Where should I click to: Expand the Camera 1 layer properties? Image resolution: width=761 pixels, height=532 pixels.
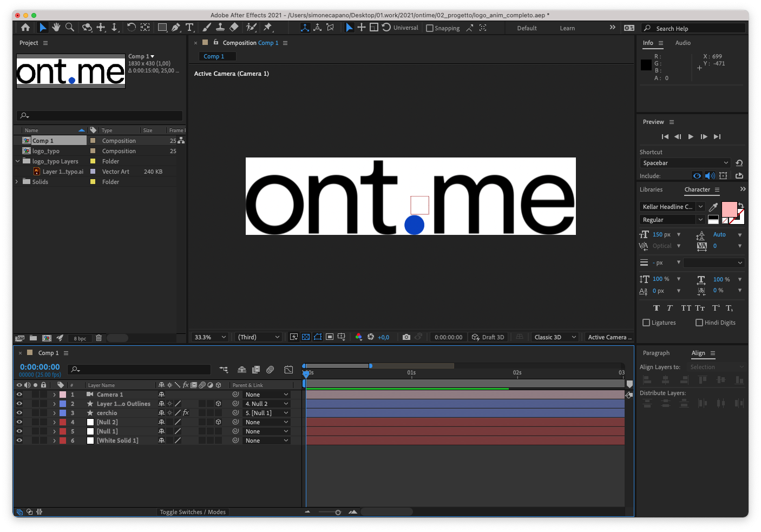pyautogui.click(x=54, y=395)
